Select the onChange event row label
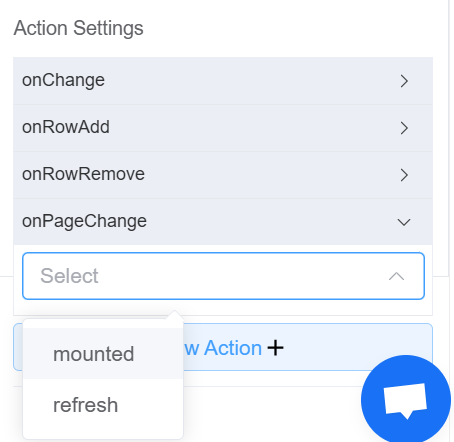The image size is (454, 442). [x=63, y=80]
